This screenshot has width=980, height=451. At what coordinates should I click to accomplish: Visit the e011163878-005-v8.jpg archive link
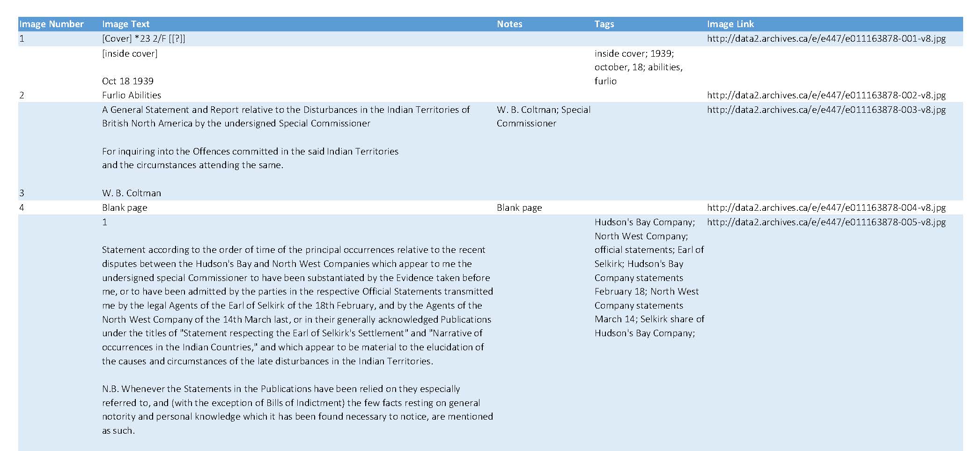(x=826, y=222)
